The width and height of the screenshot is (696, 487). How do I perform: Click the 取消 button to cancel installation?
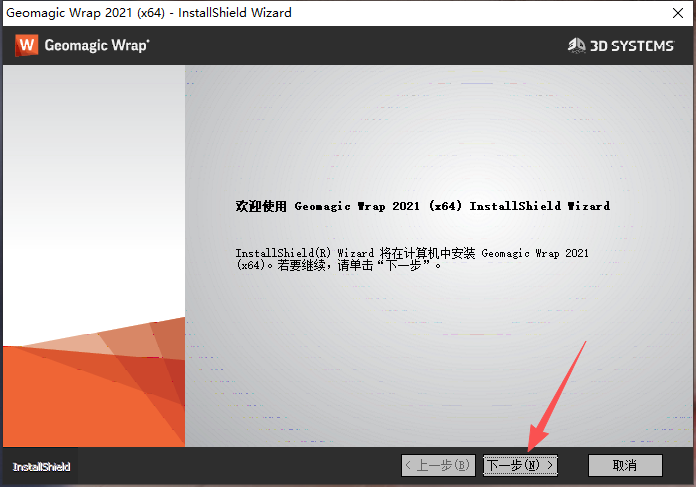(x=625, y=465)
